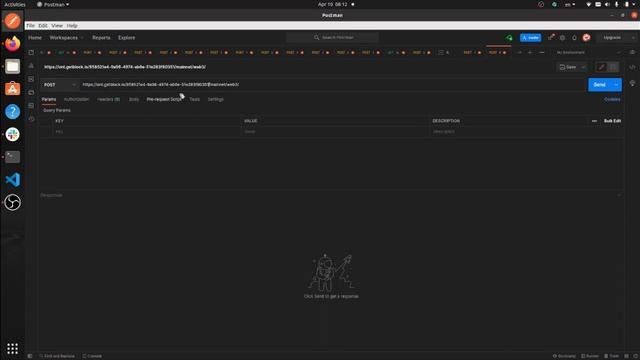Toggle sidebar icon in status bar
640x360 pixels.
coord(30,356)
